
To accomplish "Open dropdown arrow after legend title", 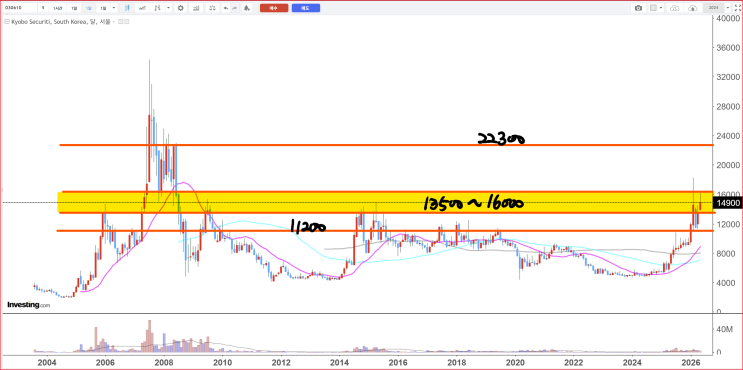I will 114,22.
